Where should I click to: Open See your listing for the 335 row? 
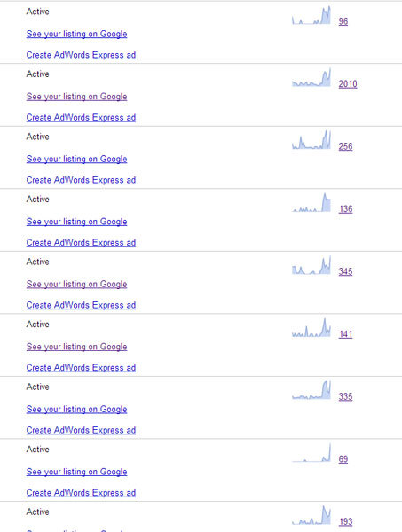(76, 409)
